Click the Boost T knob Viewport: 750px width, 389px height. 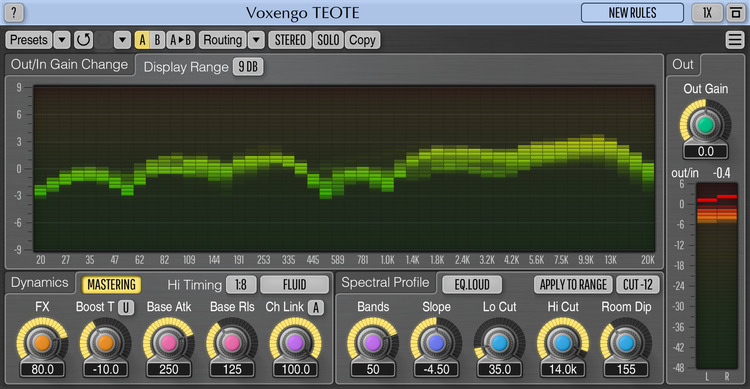click(105, 343)
